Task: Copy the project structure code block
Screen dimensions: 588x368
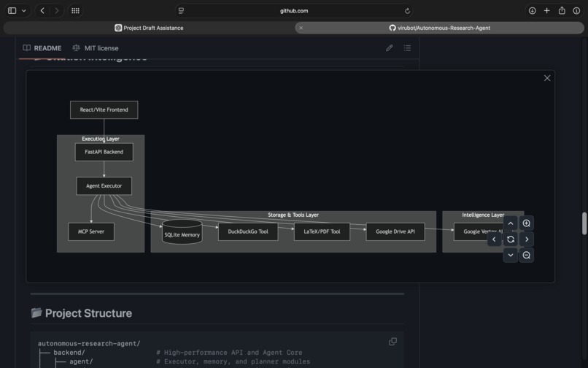Action: (x=392, y=341)
